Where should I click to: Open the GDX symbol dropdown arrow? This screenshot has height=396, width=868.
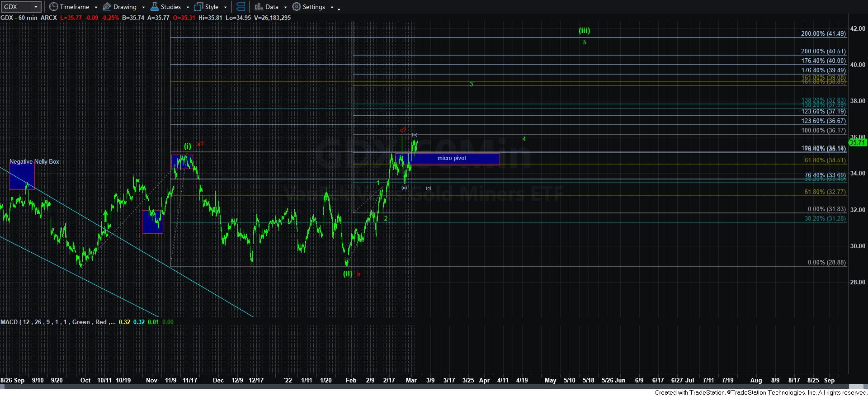36,7
